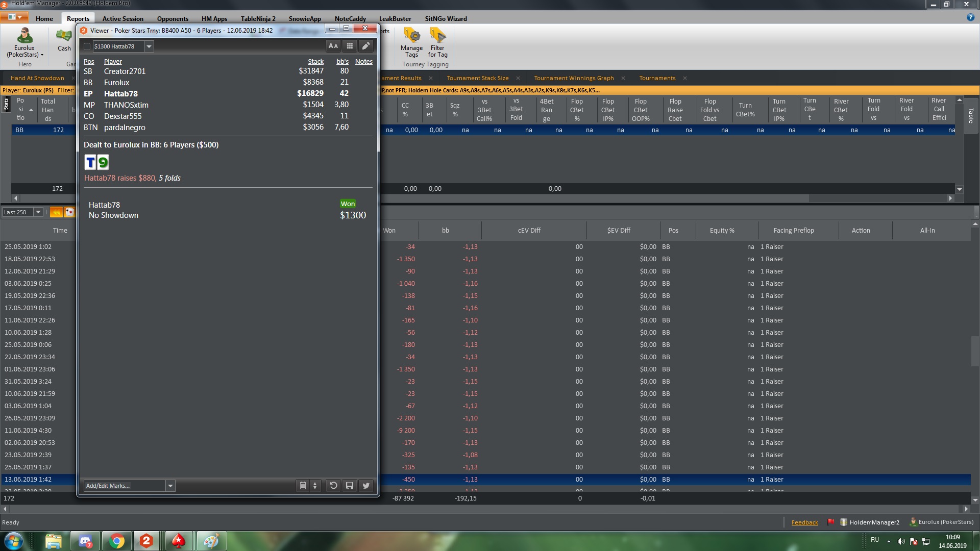
Task: Show hidden system tray icons arrow
Action: point(889,541)
